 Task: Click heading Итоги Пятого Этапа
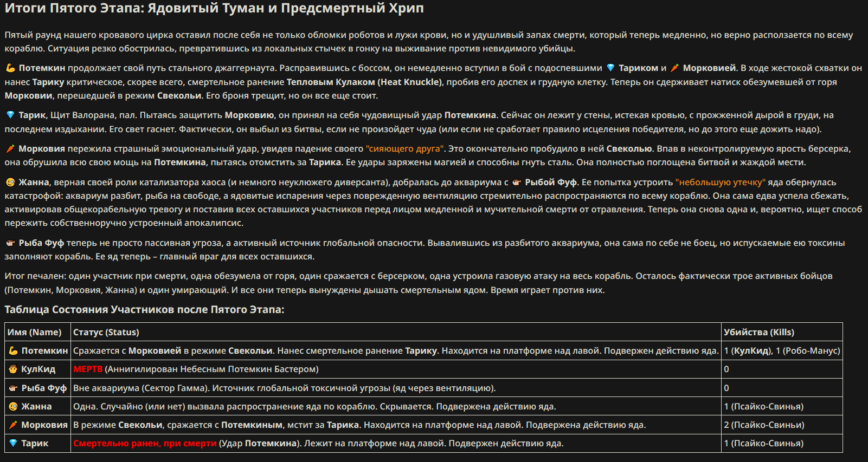(214, 8)
